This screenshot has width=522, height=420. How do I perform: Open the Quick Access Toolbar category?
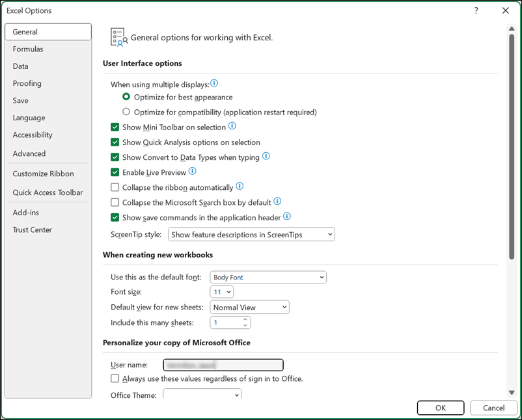pyautogui.click(x=48, y=192)
